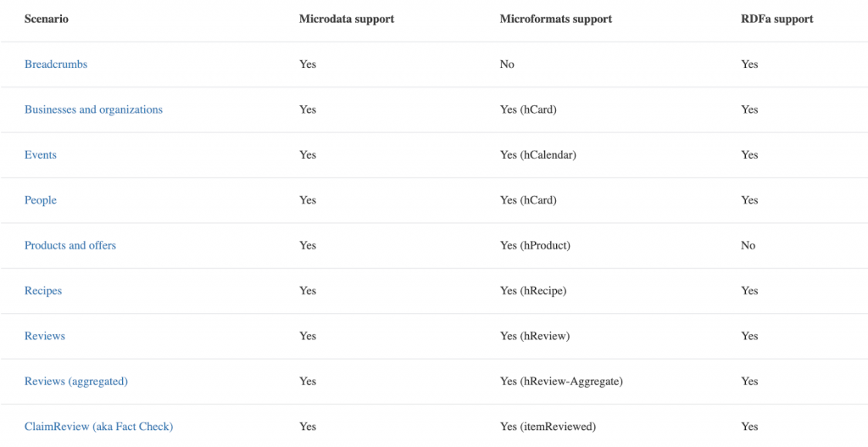This screenshot has height=447, width=868.
Task: Click the Businesses and organizations link
Action: 93,109
